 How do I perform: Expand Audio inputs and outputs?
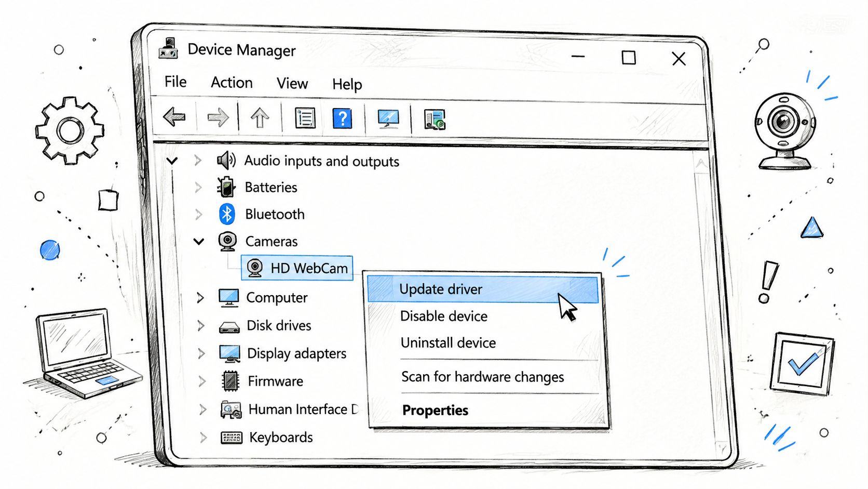click(x=198, y=160)
